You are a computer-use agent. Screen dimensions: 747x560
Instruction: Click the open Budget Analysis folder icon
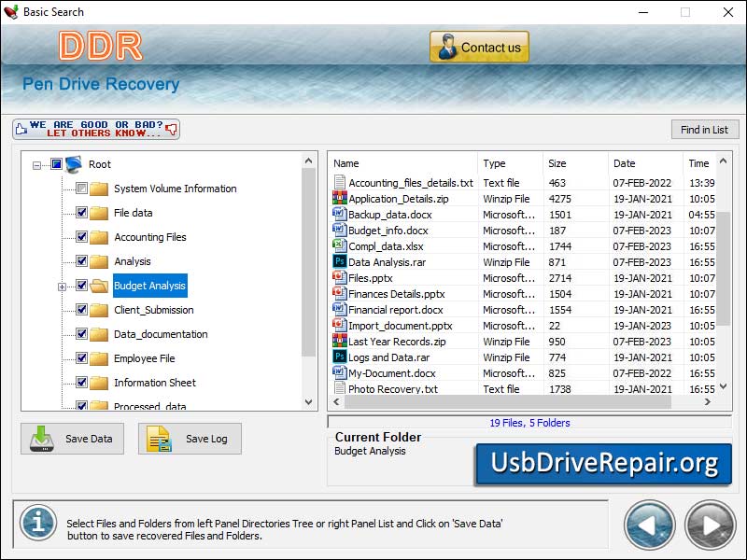pos(99,287)
